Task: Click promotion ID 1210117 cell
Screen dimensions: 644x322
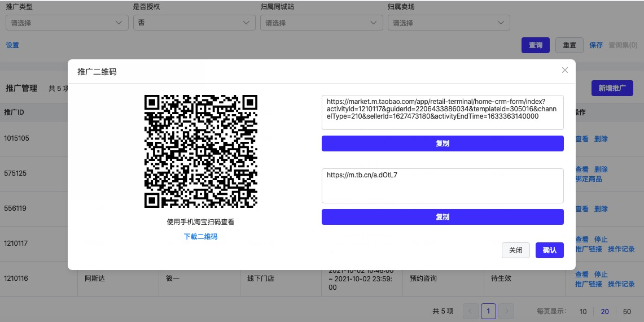Action: pos(16,243)
